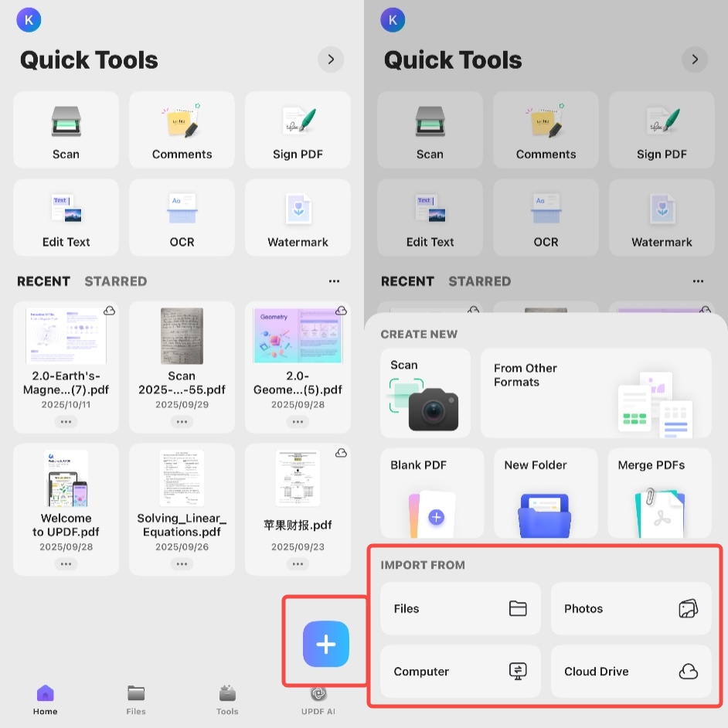The image size is (728, 728).
Task: Import from Computer
Action: (x=461, y=672)
